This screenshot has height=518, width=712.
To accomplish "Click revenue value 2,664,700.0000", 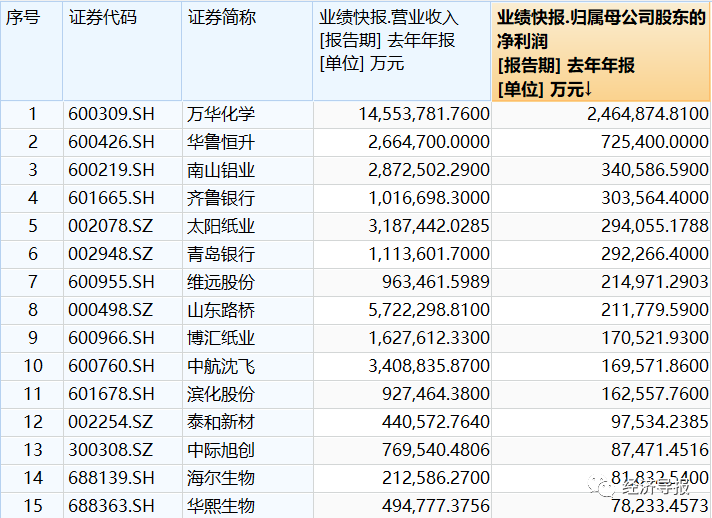I will pyautogui.click(x=429, y=142).
